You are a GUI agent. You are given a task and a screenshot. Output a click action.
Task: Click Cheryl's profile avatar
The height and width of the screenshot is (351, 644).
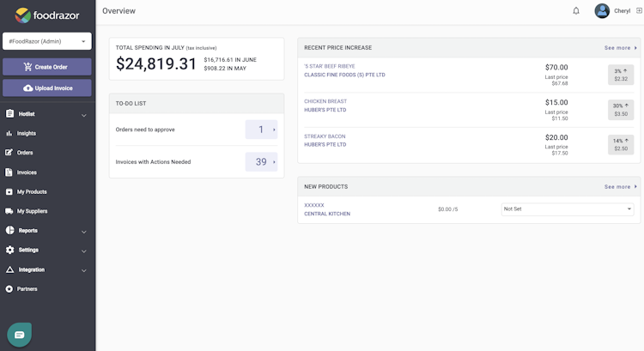(x=602, y=11)
